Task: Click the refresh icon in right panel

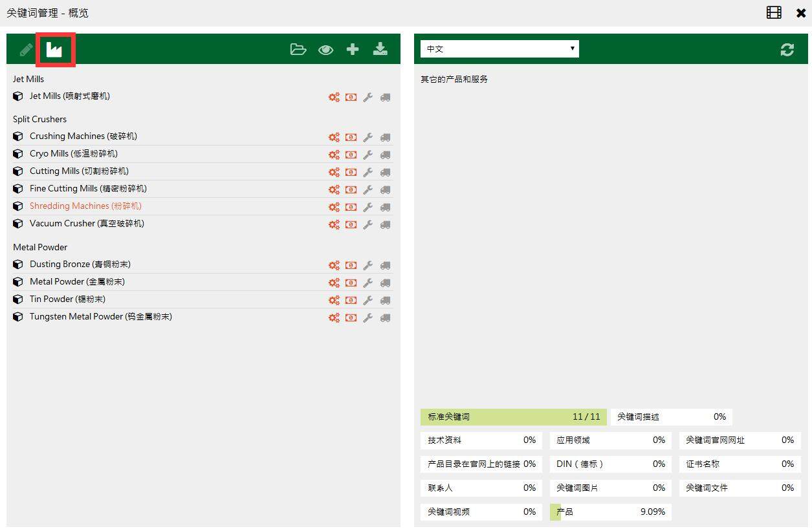Action: coord(787,50)
